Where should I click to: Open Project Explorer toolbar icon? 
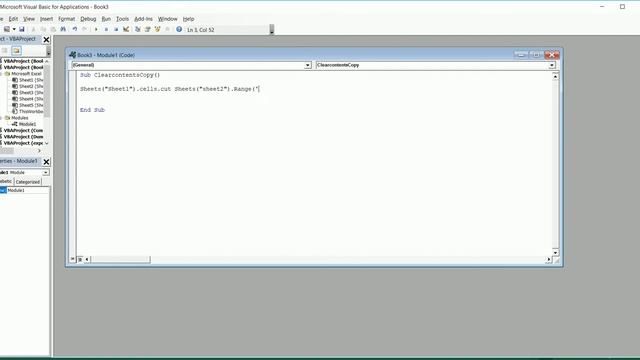[138, 29]
